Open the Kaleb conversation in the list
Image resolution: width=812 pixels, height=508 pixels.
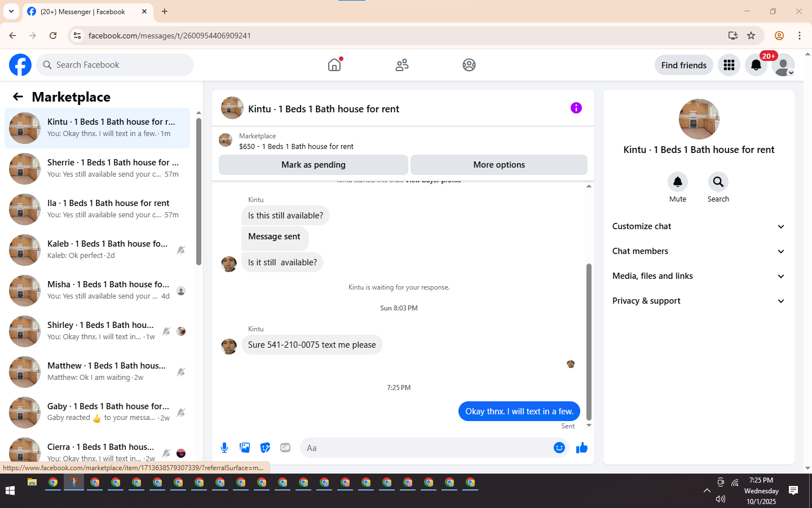tap(97, 250)
